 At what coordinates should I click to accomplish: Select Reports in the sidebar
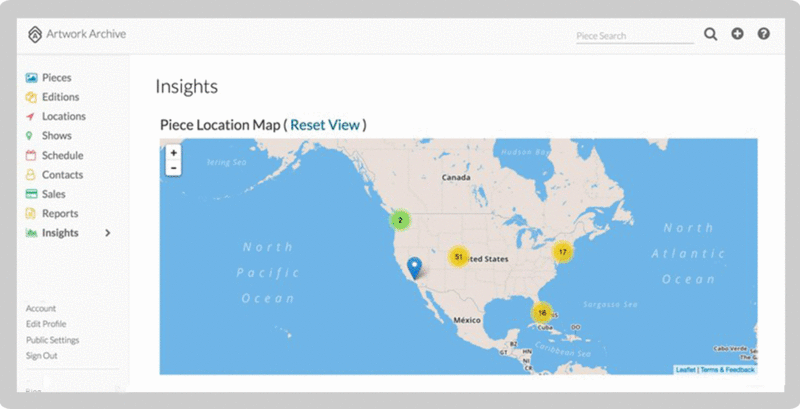[59, 214]
